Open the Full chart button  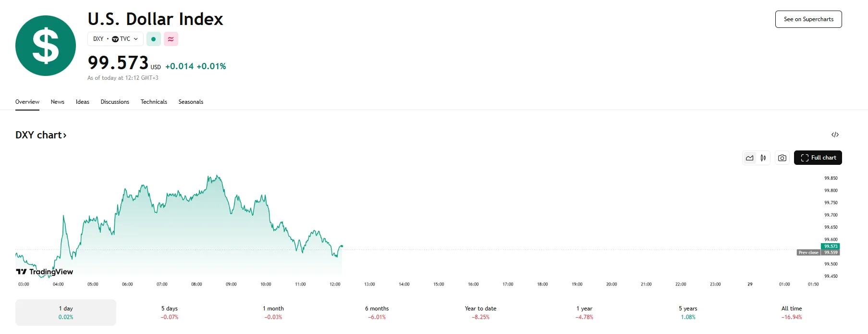tap(818, 158)
